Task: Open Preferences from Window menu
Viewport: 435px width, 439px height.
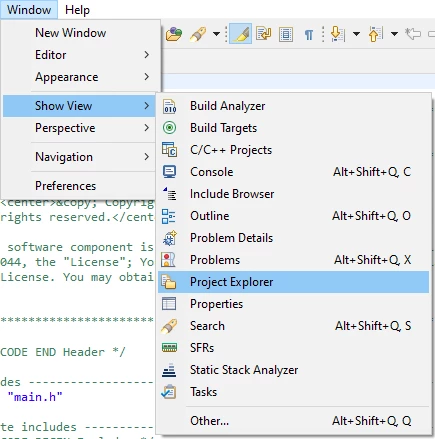Action: pyautogui.click(x=80, y=186)
